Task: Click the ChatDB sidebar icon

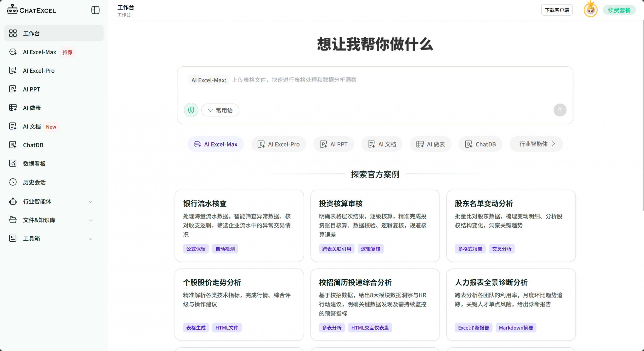Action: pyautogui.click(x=13, y=145)
